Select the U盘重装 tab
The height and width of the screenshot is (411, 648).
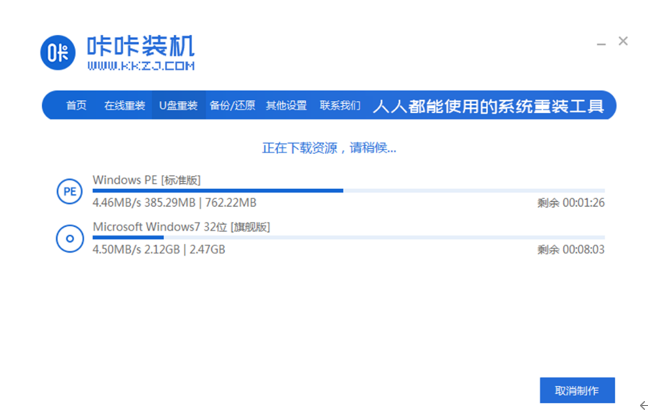(179, 106)
